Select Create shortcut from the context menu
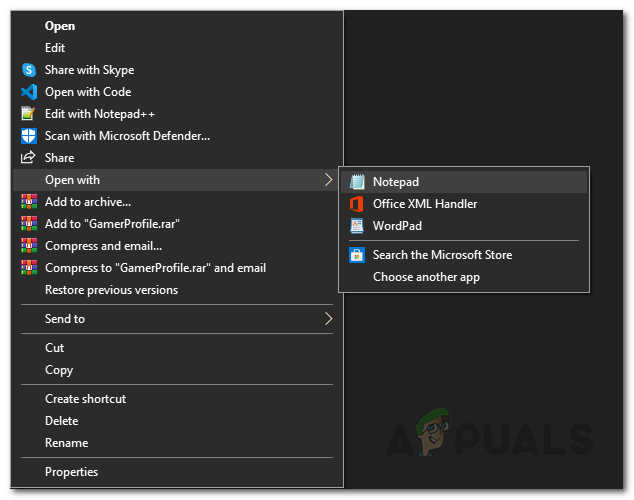This screenshot has width=634, height=500. (85, 399)
